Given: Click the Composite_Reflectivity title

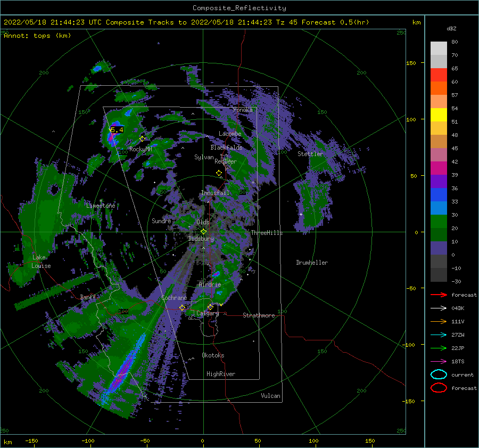Looking at the screenshot, I should click(240, 8).
